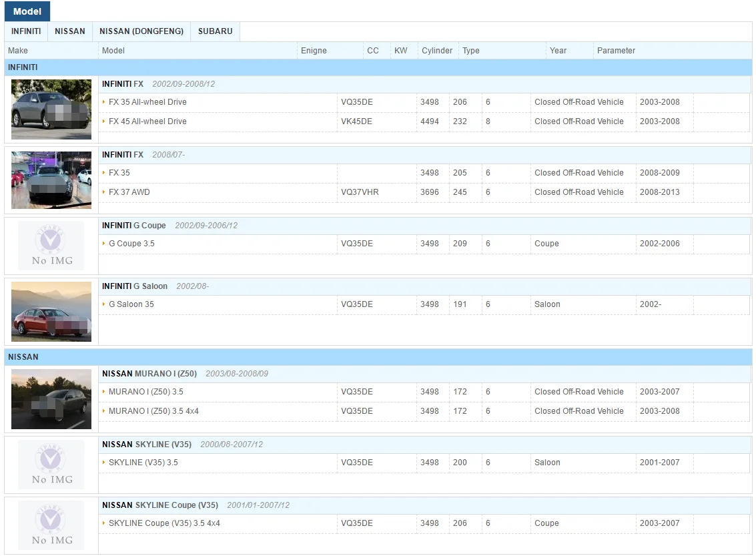Click the 2008-2013 year cell
Viewport: 756px width, 556px height.
[659, 192]
